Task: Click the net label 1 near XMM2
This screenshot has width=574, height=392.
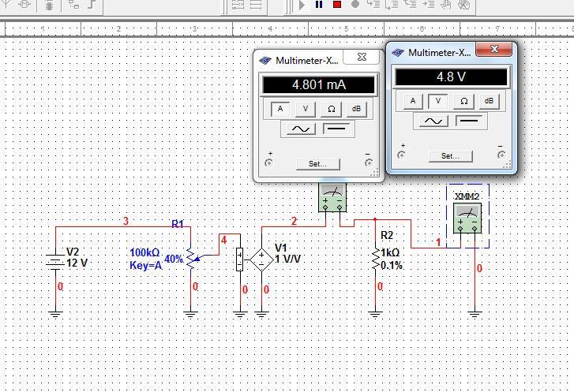Action: [438, 242]
